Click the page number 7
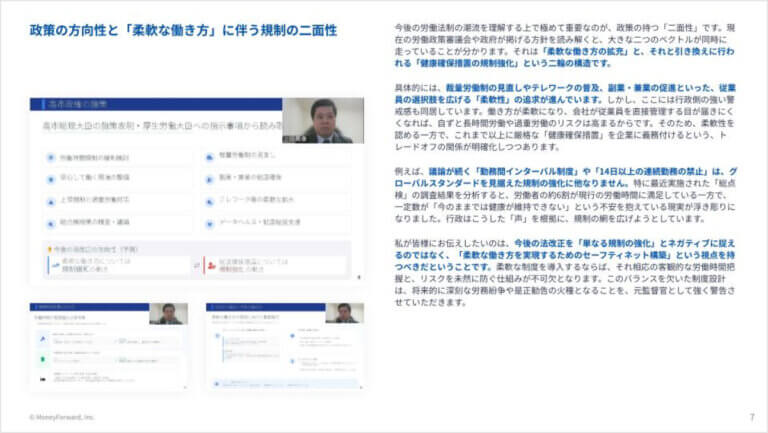 [752, 417]
